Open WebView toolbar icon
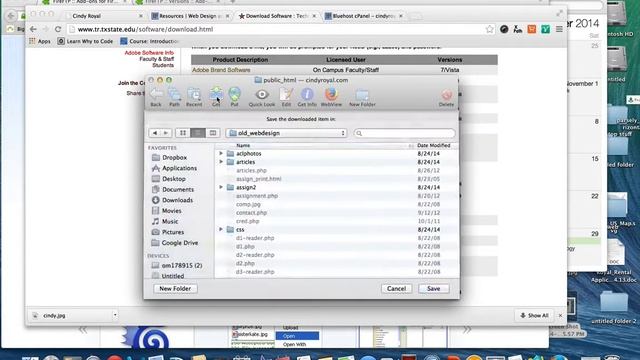Image resolution: width=640 pixels, height=360 pixels. 331,98
